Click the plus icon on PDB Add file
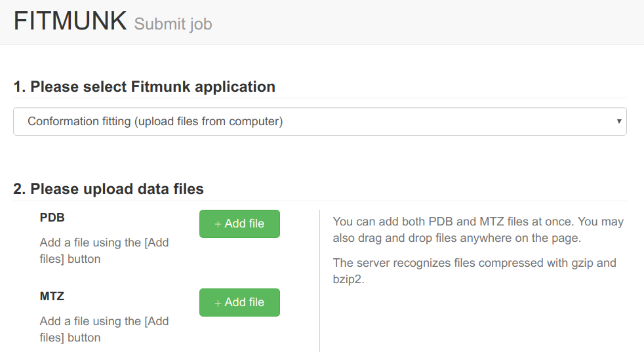This screenshot has height=352, width=644. [x=218, y=224]
